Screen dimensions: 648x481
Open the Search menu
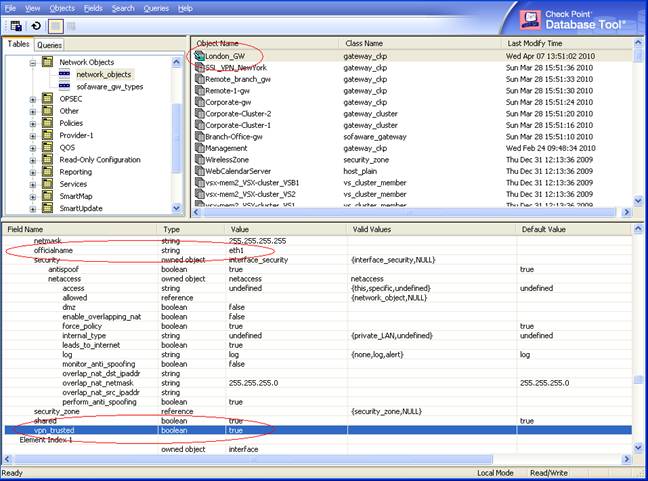click(x=123, y=8)
